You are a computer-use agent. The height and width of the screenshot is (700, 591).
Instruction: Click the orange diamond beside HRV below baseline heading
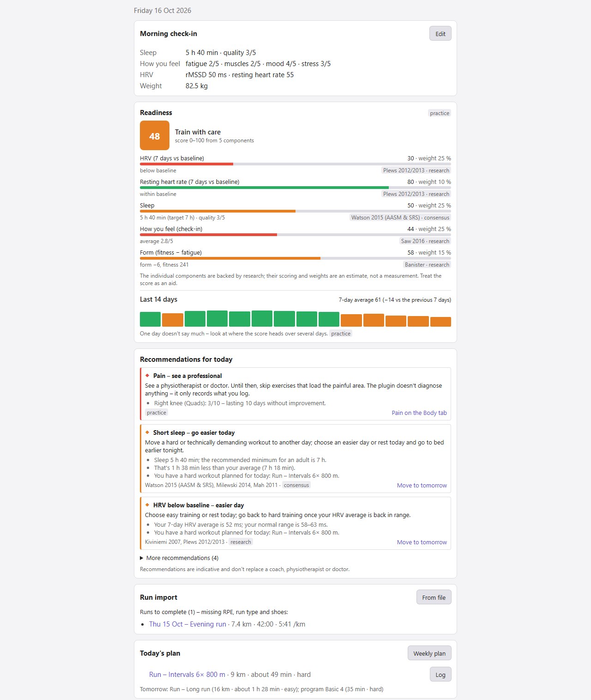(147, 505)
